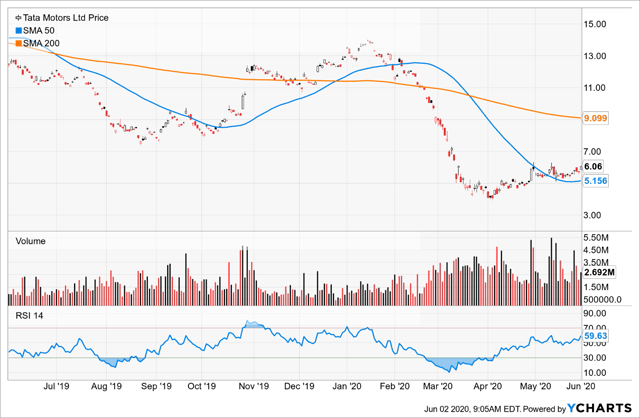Click the Aug '19 axis label
Screen dimensions: 640x418
(106, 386)
